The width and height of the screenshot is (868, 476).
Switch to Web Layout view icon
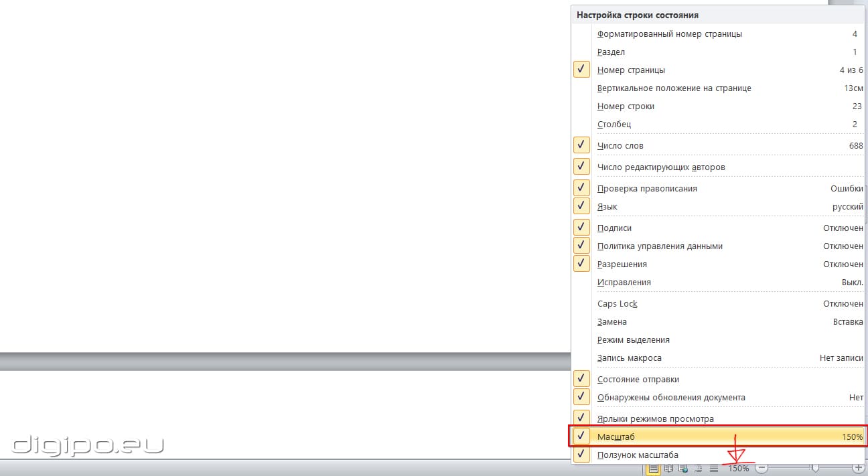(x=682, y=469)
